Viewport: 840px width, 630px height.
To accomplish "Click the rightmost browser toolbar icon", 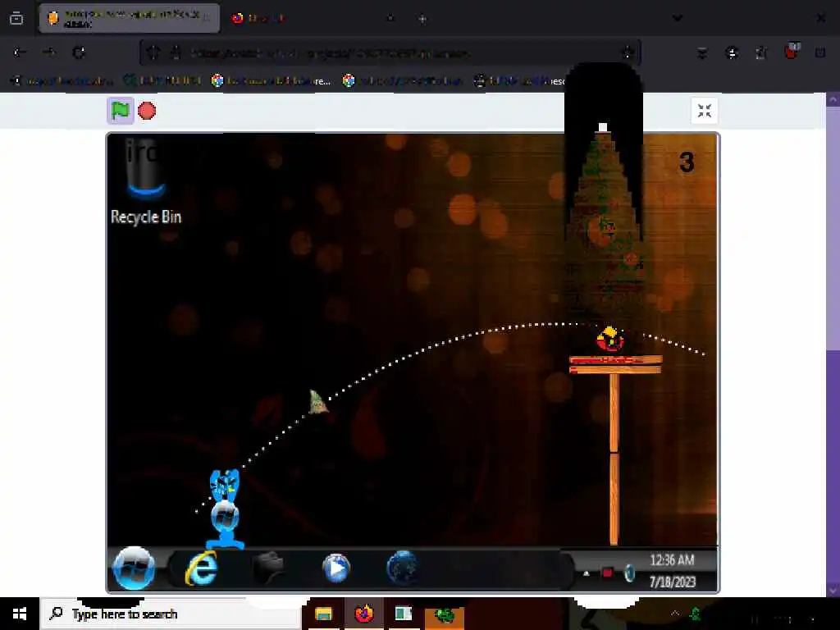I will 820,52.
